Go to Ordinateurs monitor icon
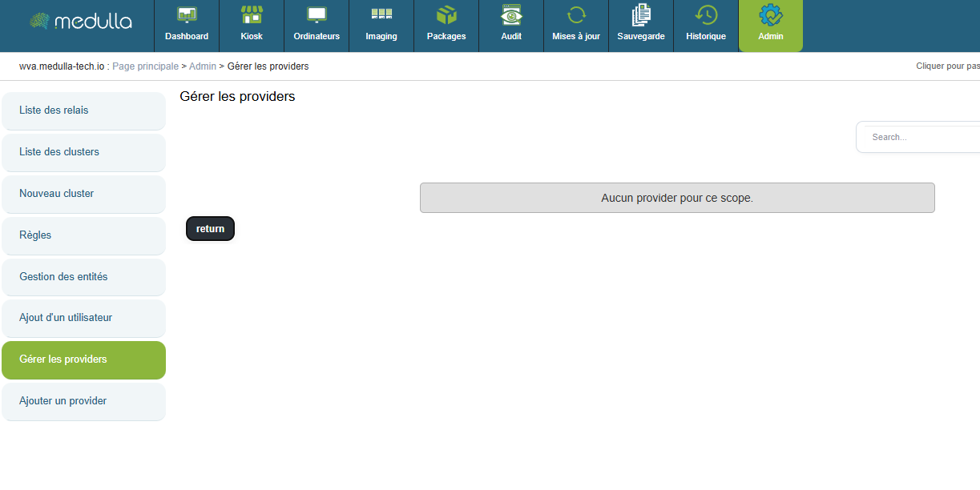Viewport: 980px width, 490px height. (x=317, y=16)
